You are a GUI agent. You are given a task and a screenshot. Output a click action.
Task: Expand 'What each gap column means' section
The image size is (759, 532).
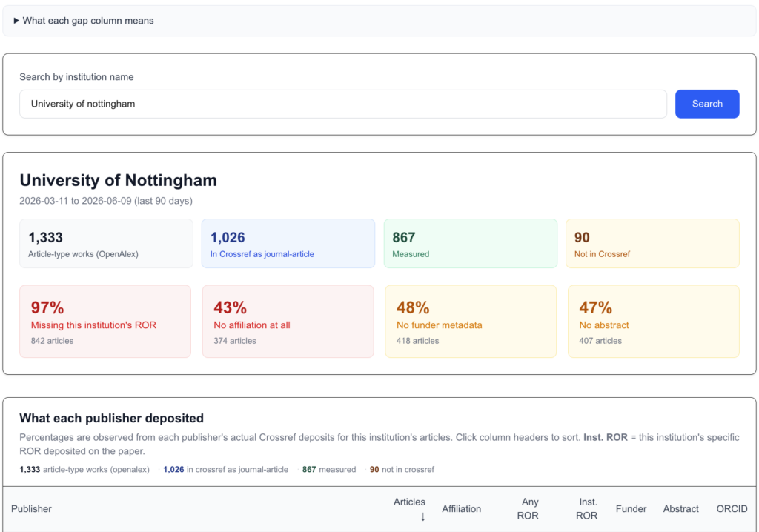[84, 21]
